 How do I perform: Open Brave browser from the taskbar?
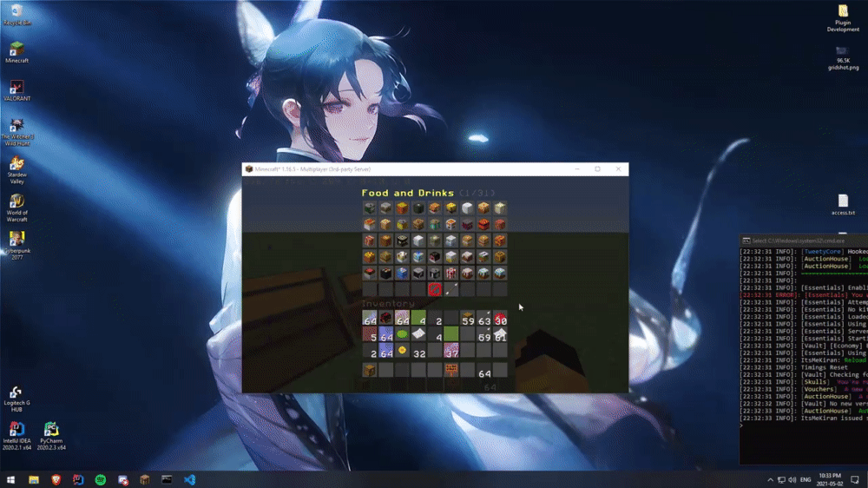[56, 479]
